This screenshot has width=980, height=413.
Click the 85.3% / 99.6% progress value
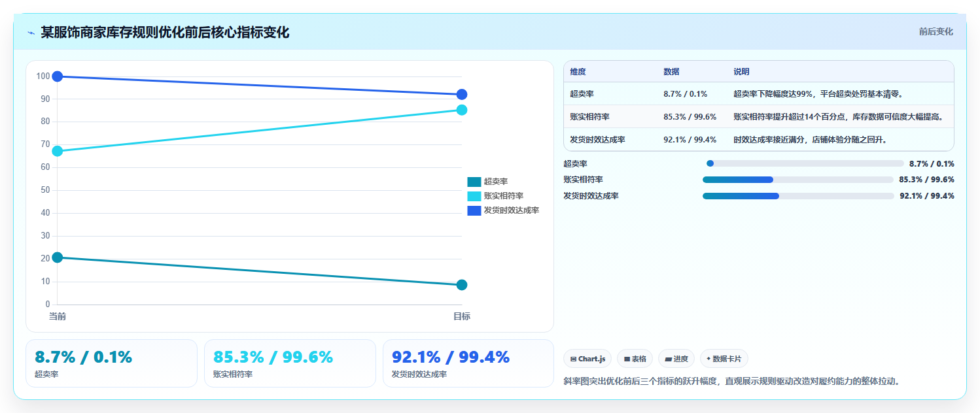926,180
